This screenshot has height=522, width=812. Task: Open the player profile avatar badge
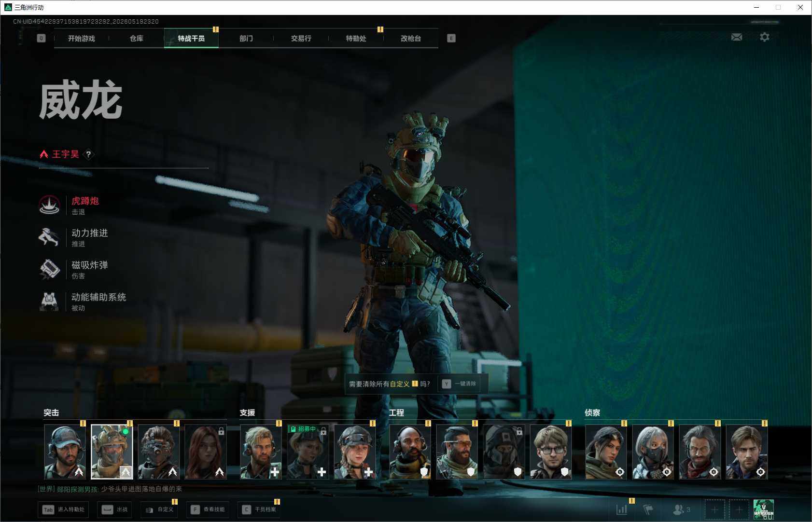click(764, 509)
